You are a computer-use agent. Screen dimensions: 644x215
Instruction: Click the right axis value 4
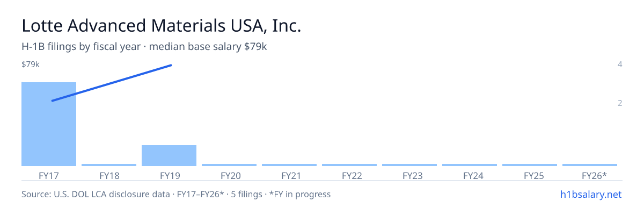pos(620,64)
